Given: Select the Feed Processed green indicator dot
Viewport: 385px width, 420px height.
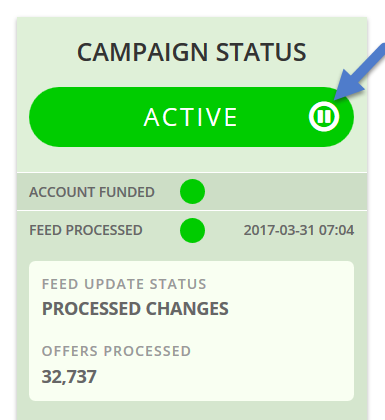Looking at the screenshot, I should pos(192,230).
